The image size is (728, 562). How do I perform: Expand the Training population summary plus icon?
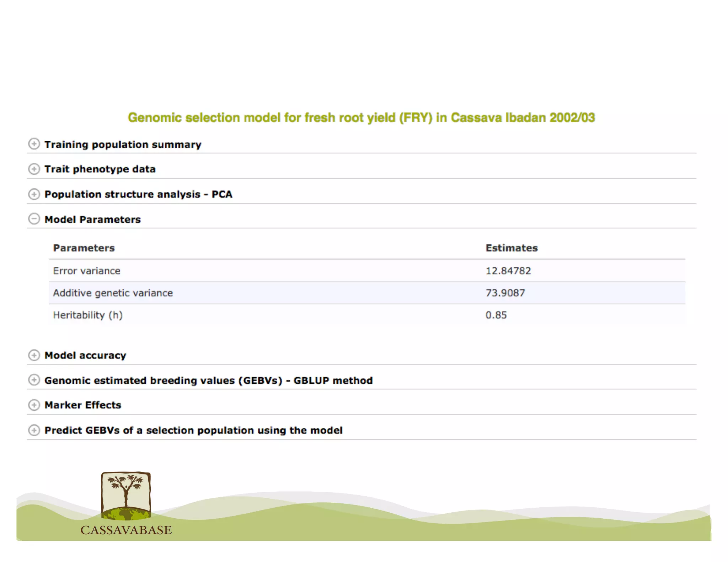34,144
